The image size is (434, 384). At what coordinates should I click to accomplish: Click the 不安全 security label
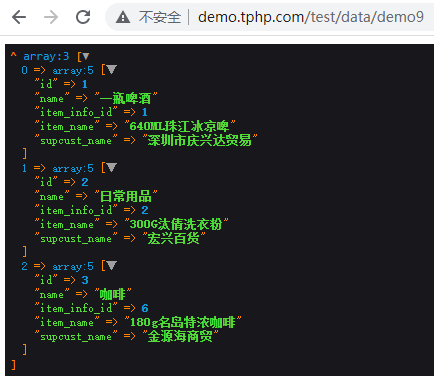point(160,17)
